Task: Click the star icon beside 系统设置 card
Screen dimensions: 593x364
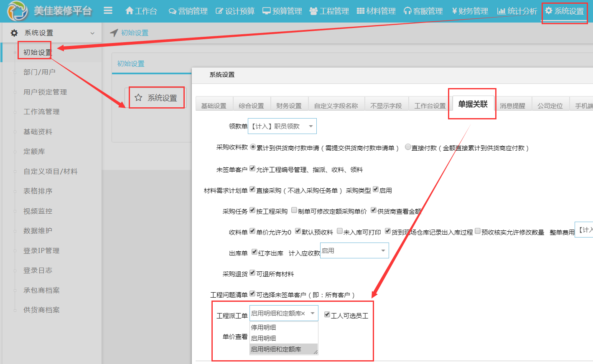Action: click(138, 98)
